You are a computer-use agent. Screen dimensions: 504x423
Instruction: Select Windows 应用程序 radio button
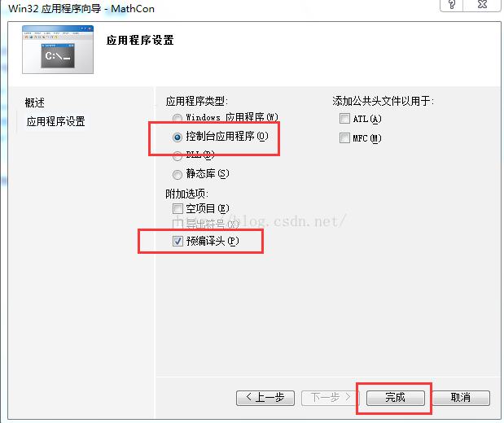pos(177,118)
